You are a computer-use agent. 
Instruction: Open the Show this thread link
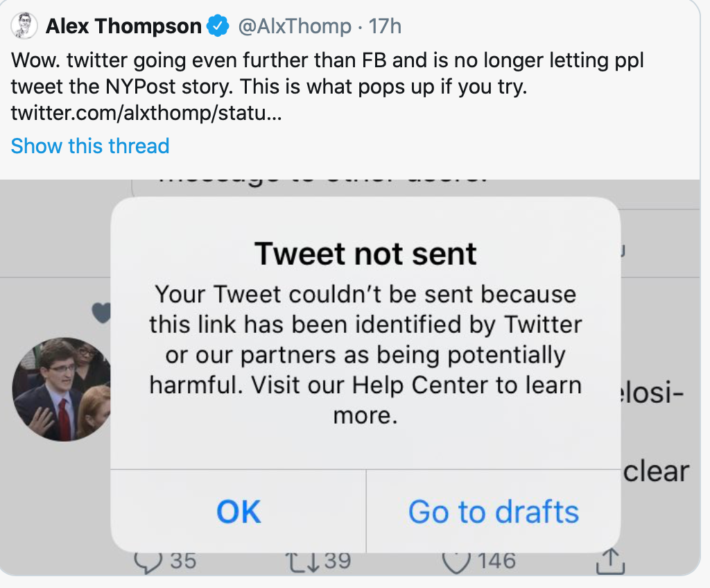[x=90, y=146]
